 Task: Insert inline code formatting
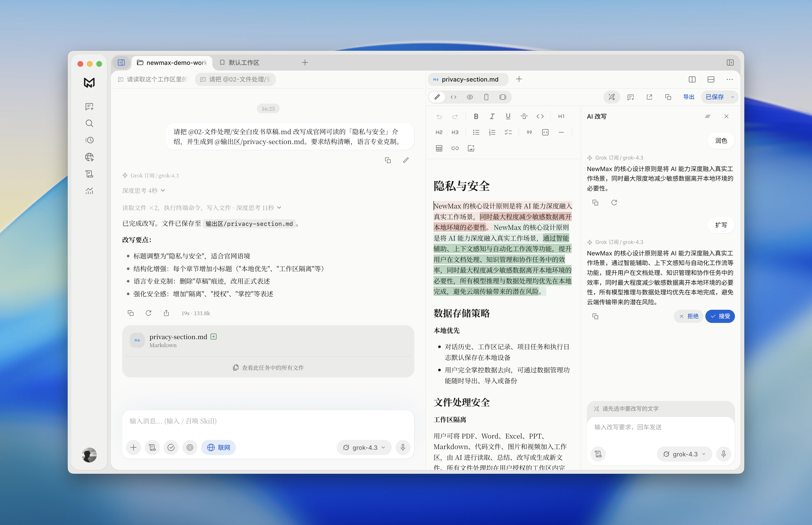click(540, 117)
